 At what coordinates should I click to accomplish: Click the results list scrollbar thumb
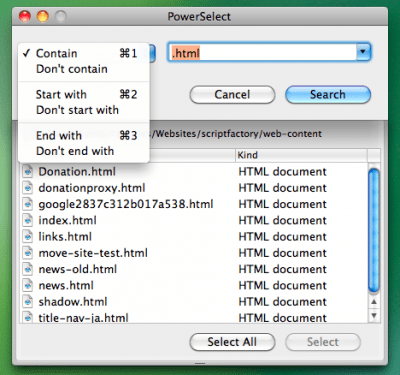point(374,231)
